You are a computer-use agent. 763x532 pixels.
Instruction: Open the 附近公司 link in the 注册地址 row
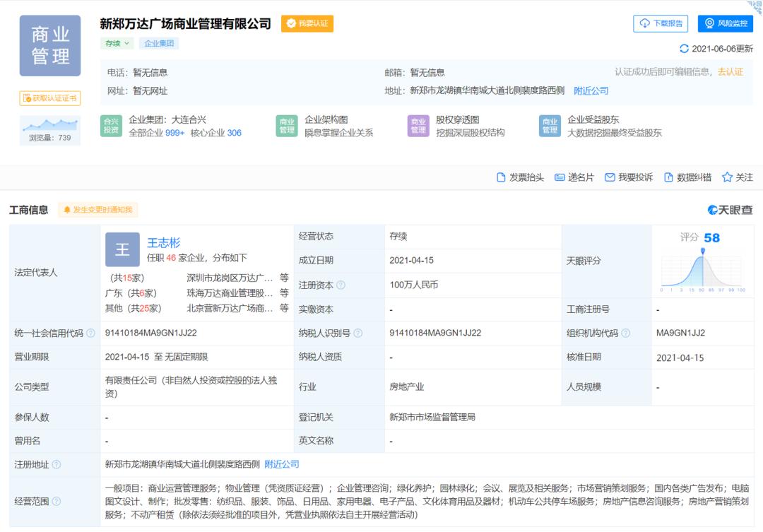[282, 464]
